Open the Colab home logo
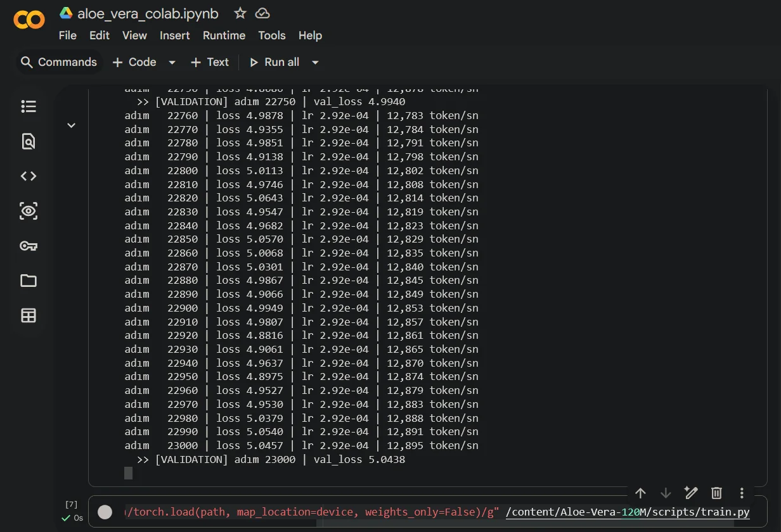The height and width of the screenshot is (532, 781). [x=29, y=20]
